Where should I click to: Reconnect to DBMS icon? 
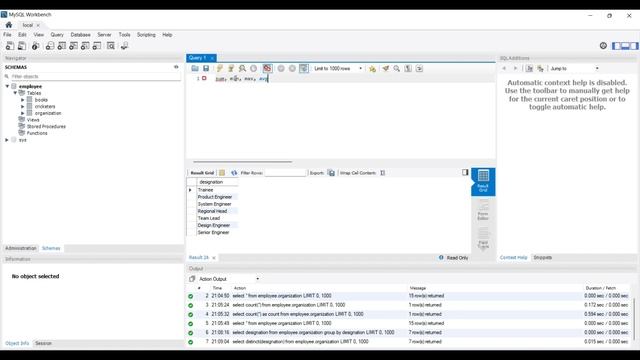tap(124, 46)
